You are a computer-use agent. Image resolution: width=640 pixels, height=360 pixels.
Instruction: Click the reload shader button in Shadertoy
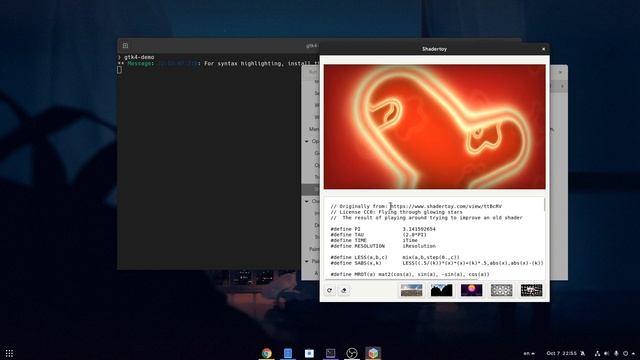point(329,290)
